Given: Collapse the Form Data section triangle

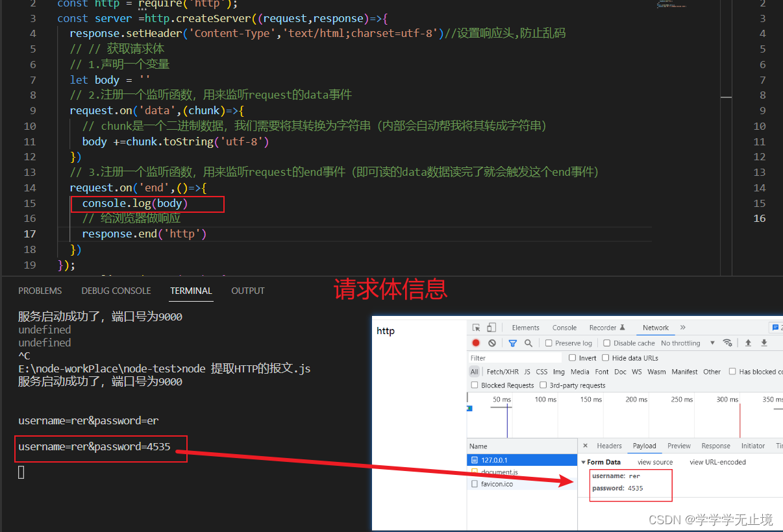Looking at the screenshot, I should click(583, 463).
